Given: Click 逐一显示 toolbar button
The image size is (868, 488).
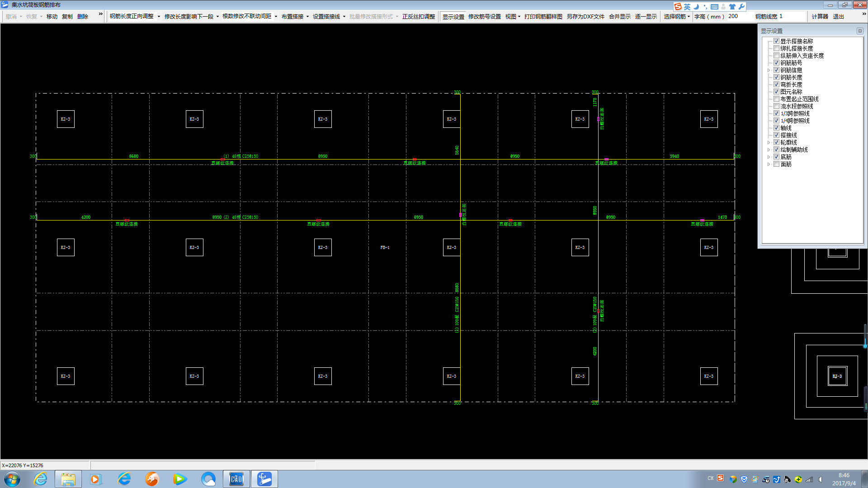Looking at the screenshot, I should pos(646,16).
